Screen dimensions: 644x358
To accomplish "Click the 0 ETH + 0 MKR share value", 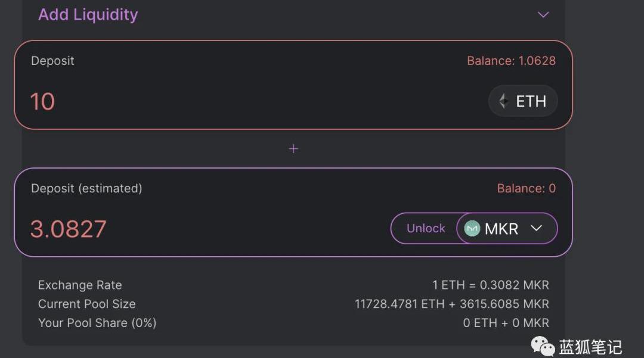I will click(506, 323).
